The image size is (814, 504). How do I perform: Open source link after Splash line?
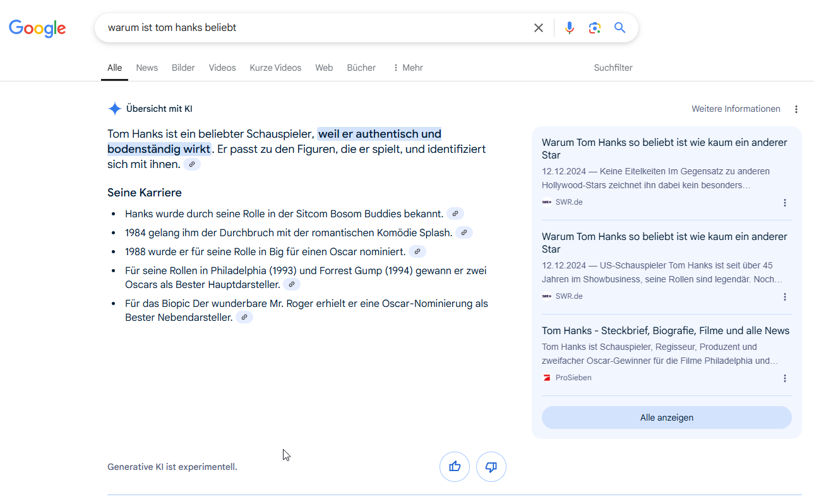(464, 232)
